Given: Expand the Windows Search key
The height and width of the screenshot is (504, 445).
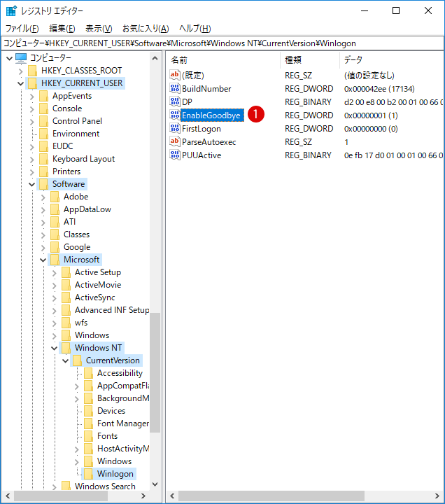Looking at the screenshot, I should click(55, 487).
